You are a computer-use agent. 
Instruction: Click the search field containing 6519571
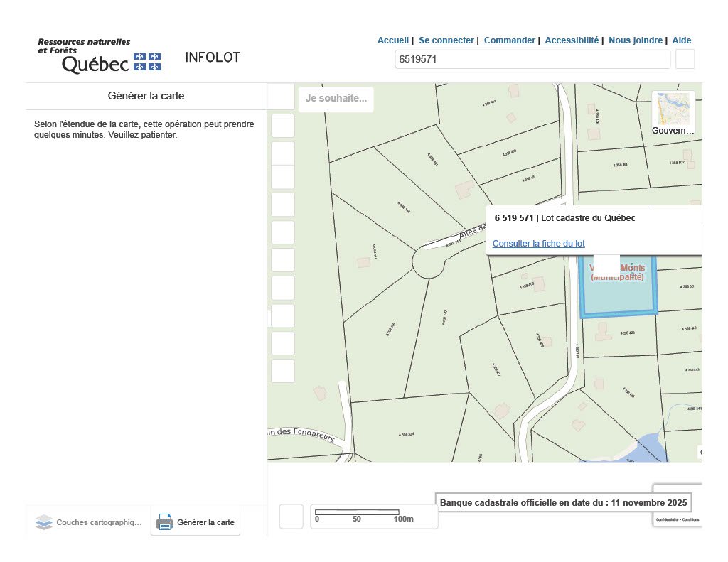click(x=532, y=60)
